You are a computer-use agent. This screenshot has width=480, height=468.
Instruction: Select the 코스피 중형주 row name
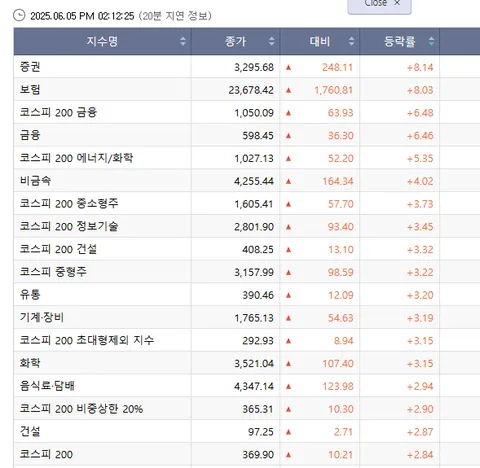(x=53, y=272)
